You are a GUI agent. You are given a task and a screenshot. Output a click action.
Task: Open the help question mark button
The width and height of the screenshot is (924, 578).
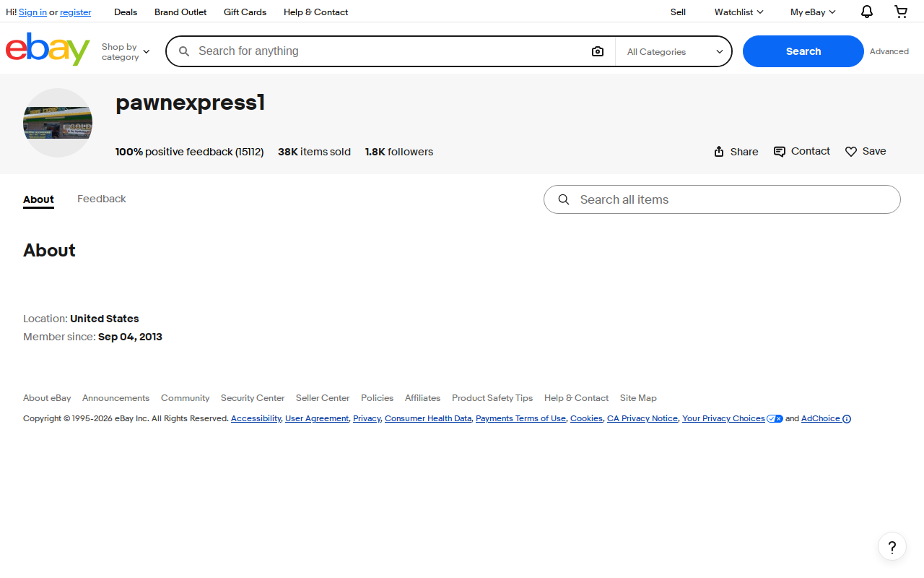click(892, 546)
